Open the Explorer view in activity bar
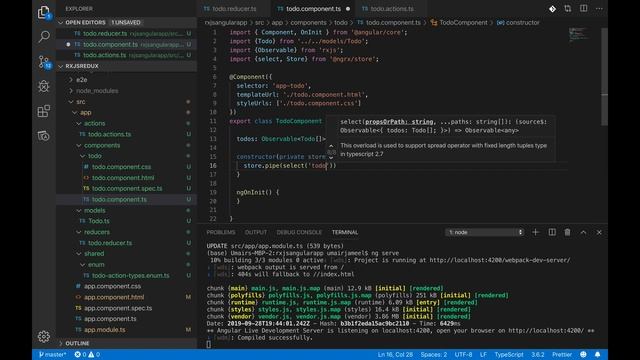The width and height of the screenshot is (640, 360). (44, 13)
